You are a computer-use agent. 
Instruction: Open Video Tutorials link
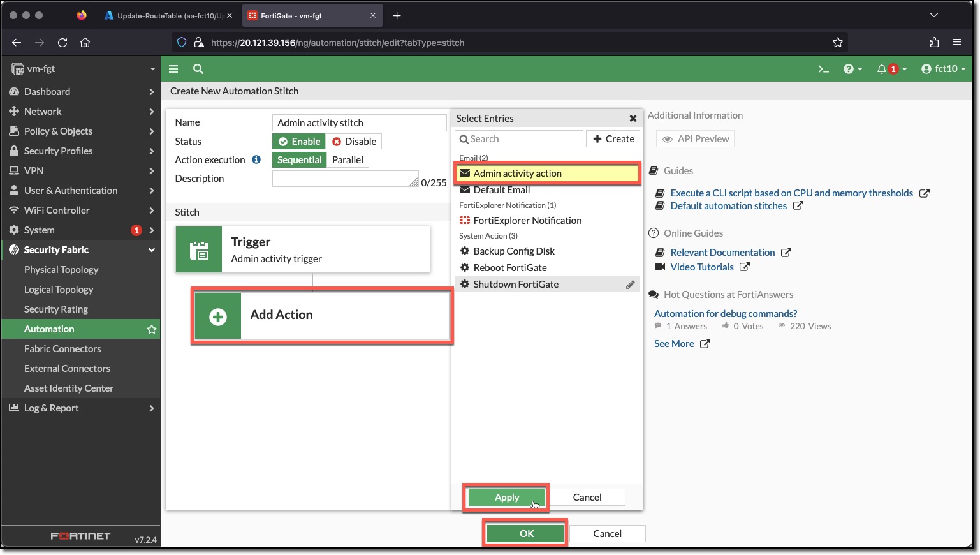[702, 267]
